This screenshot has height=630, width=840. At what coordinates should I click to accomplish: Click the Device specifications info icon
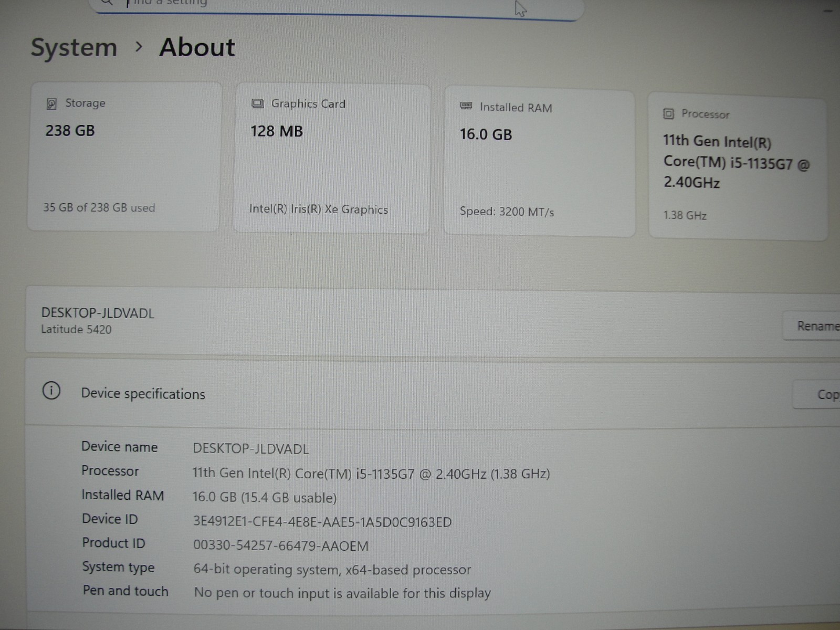click(x=51, y=391)
